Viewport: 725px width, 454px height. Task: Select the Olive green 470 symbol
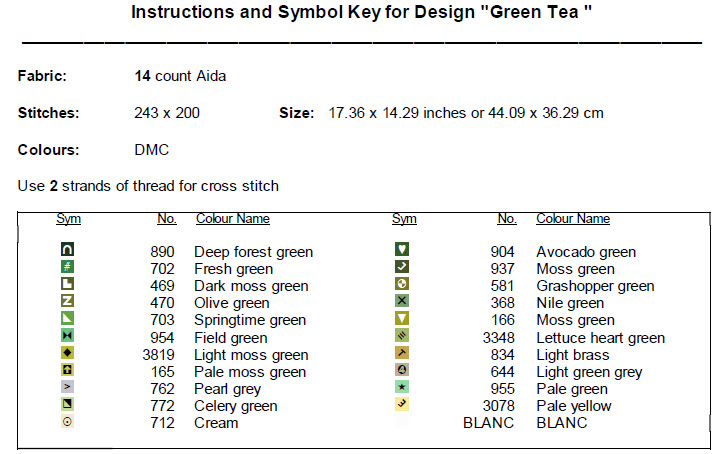tap(68, 301)
